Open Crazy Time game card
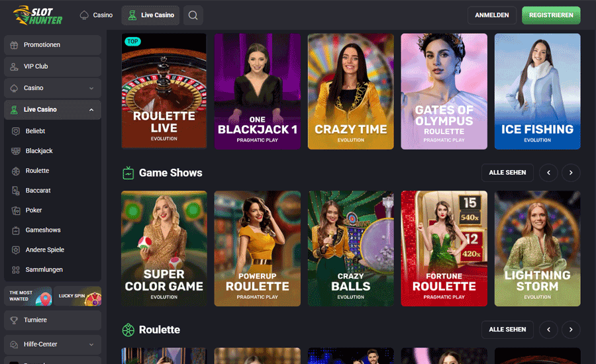The height and width of the screenshot is (364, 596). (x=351, y=91)
